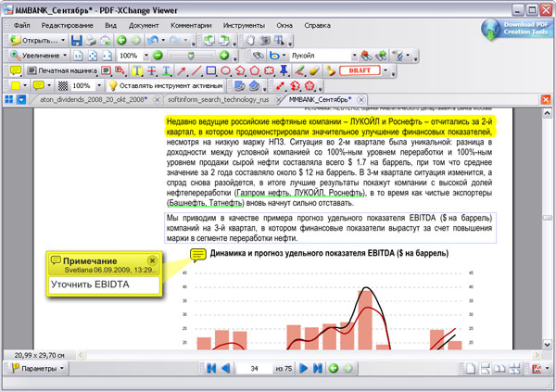The height and width of the screenshot is (392, 556).
Task: Expand the Увеличение zoom tool dropdown
Action: click(x=65, y=56)
